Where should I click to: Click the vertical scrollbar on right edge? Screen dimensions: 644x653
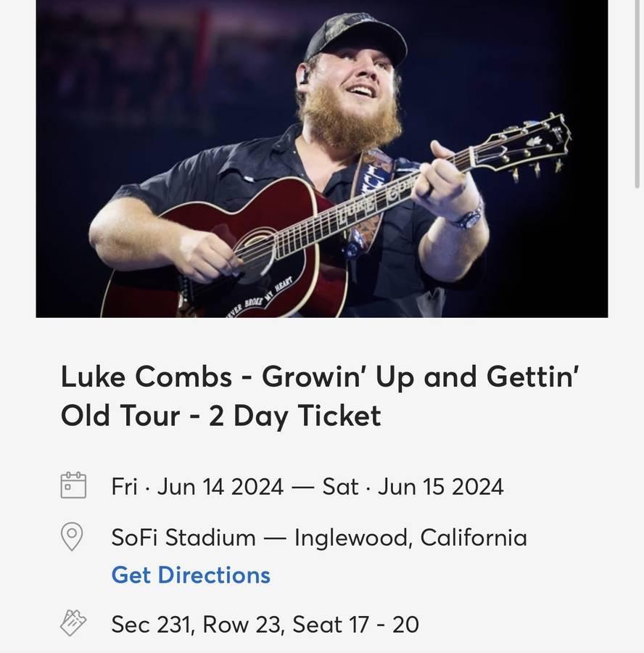(637, 94)
